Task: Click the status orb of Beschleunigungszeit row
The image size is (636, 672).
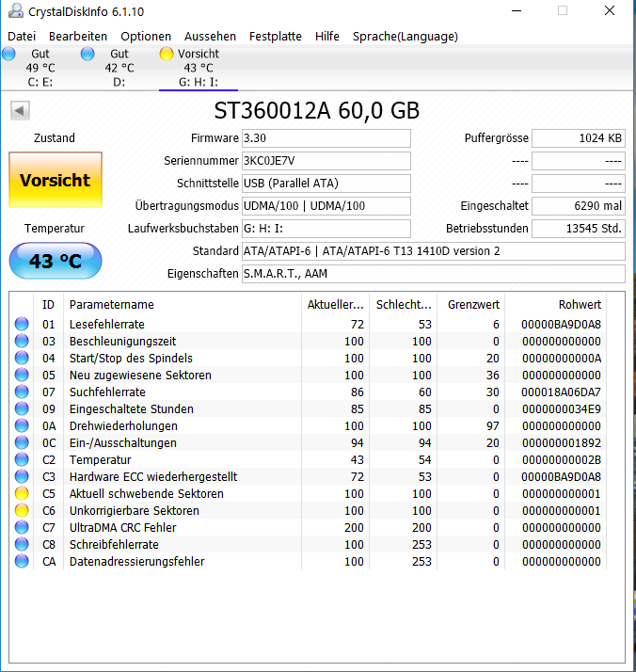Action: tap(22, 341)
